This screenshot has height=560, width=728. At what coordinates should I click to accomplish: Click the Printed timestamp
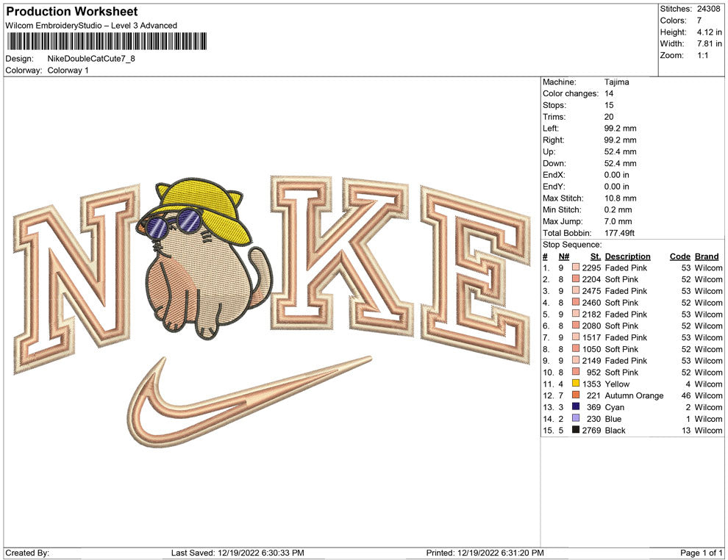485,553
